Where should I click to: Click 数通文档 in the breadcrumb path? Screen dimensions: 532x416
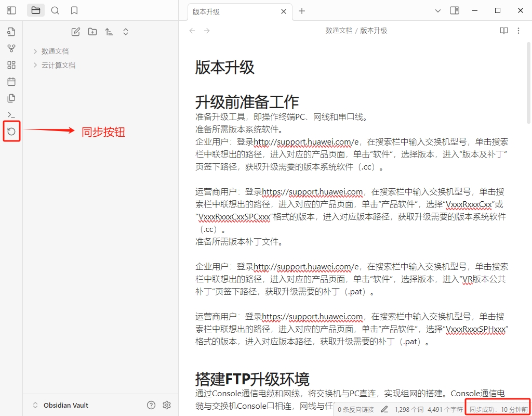click(339, 31)
